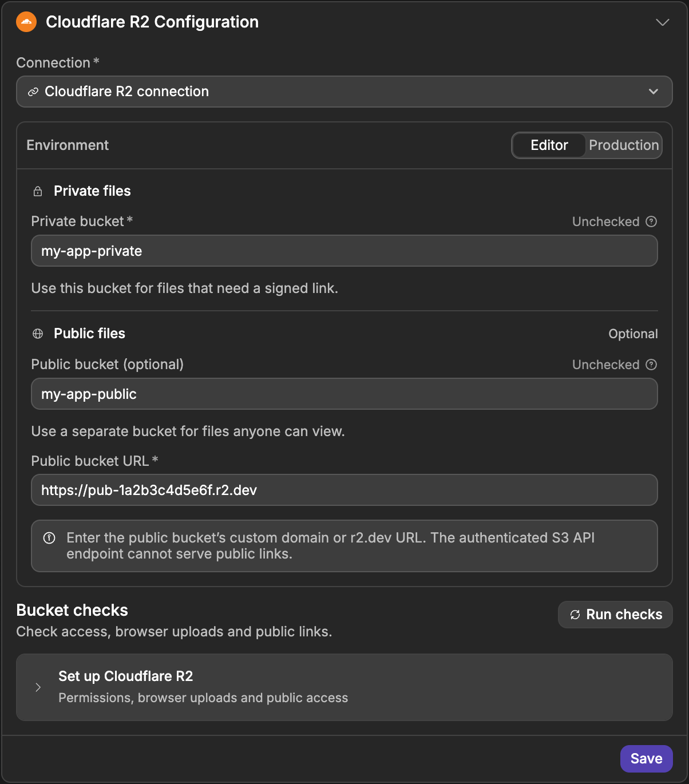Click the lock icon beside Private files

pyautogui.click(x=38, y=191)
